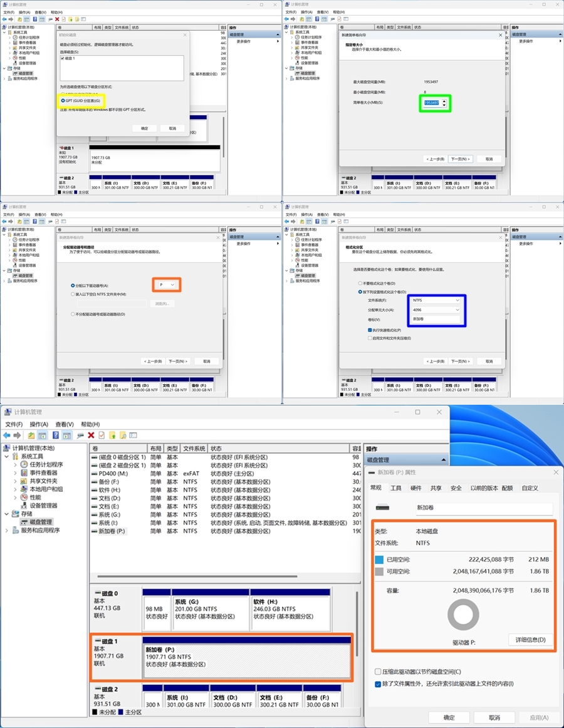Click the Up one level folder icon in the large window toolbar
Viewport: 564px width, 728px height.
[31, 435]
